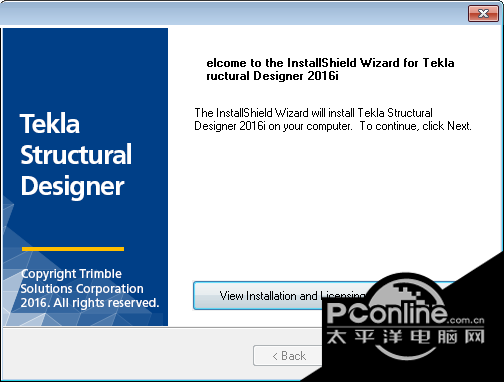Select the InstallShield Wizard welcome heading
This screenshot has height=382, width=504.
pyautogui.click(x=330, y=69)
